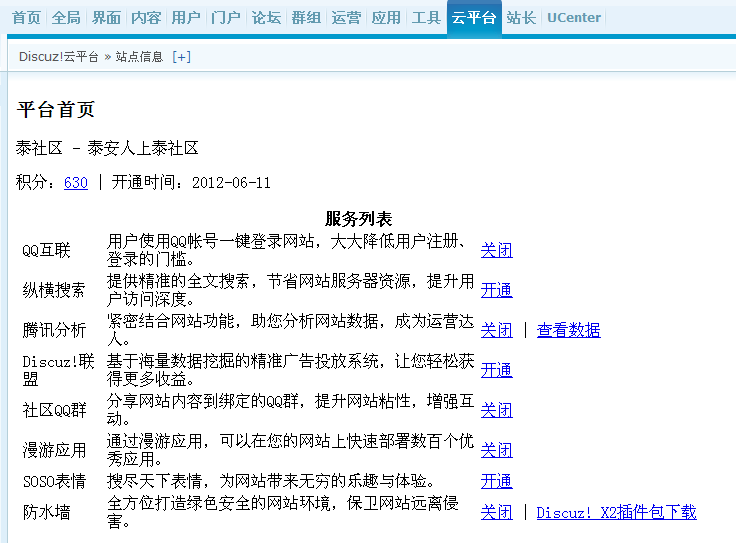This screenshot has width=736, height=543.
Task: Click the 平台首页 heading
Action: (56, 110)
